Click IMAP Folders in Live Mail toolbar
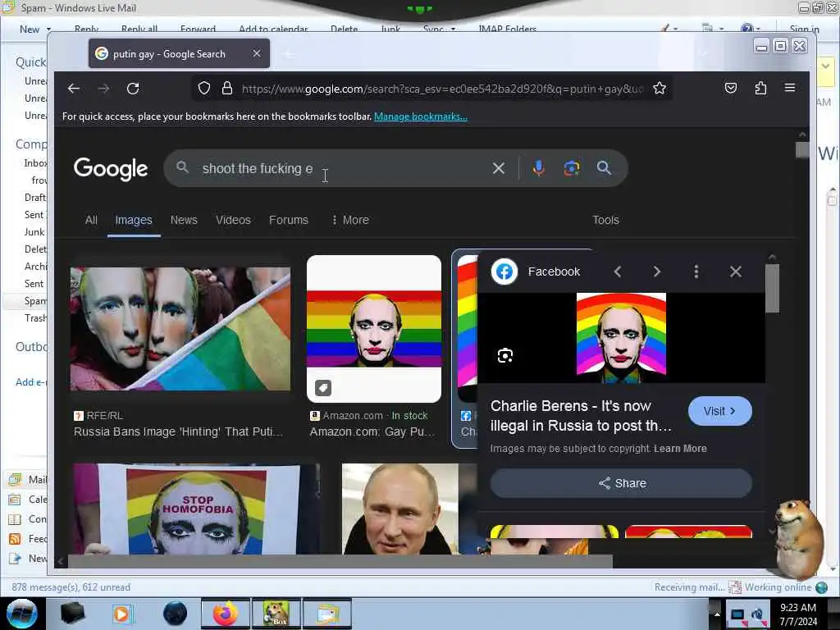The width and height of the screenshot is (840, 630). tap(507, 29)
